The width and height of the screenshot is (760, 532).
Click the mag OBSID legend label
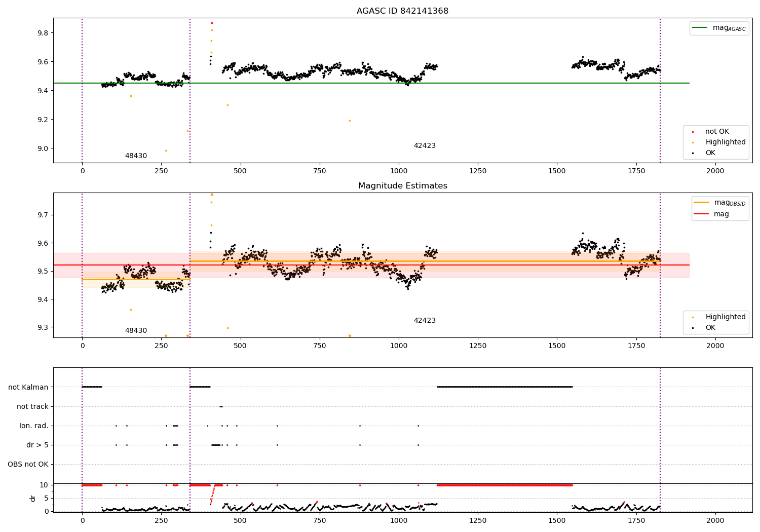730,203
